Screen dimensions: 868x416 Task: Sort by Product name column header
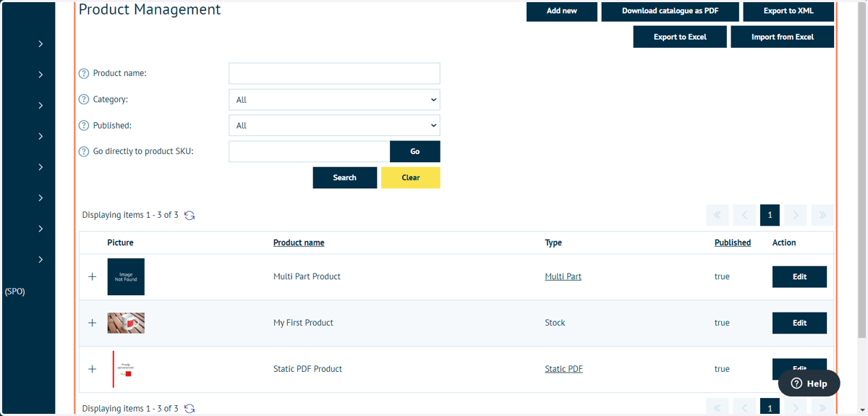click(299, 243)
